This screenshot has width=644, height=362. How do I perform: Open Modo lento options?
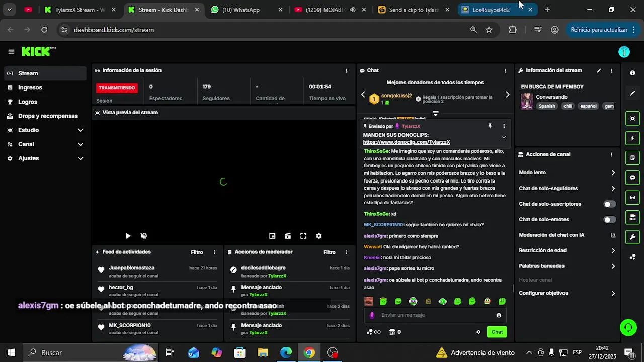[x=567, y=173]
